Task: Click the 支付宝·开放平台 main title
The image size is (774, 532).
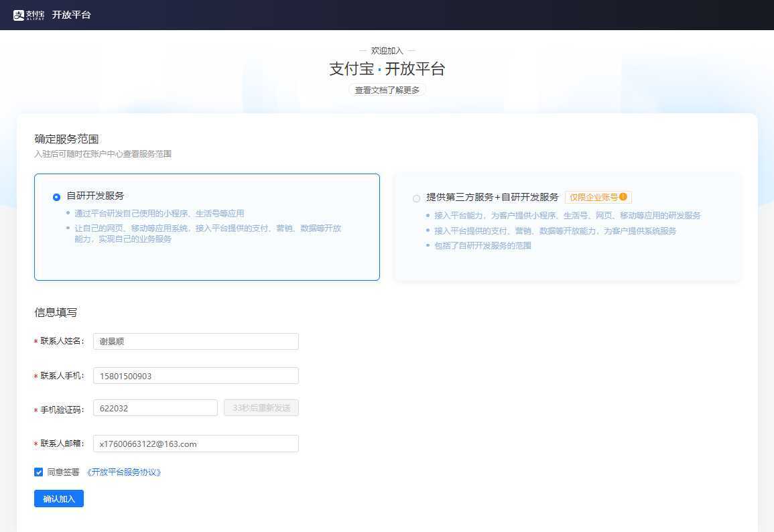Action: tap(387, 68)
